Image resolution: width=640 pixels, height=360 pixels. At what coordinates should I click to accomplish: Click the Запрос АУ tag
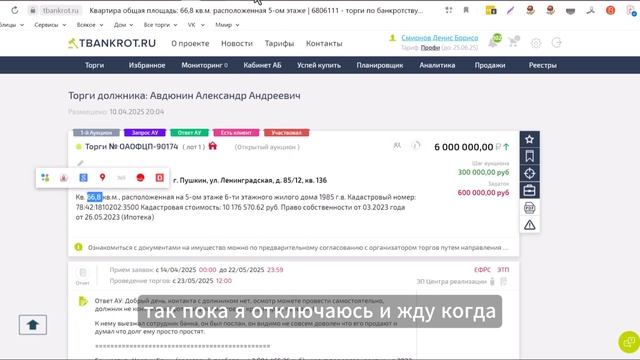click(145, 133)
